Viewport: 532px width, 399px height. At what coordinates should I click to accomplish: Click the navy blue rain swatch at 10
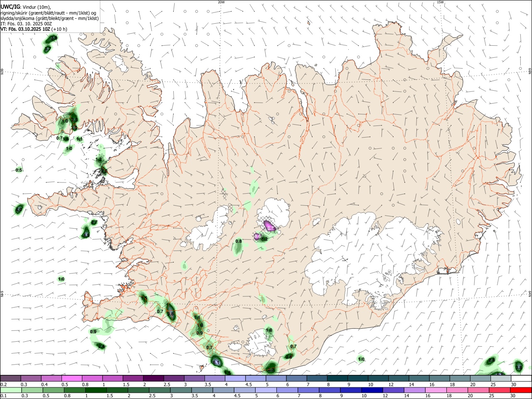pyautogui.click(x=372, y=390)
